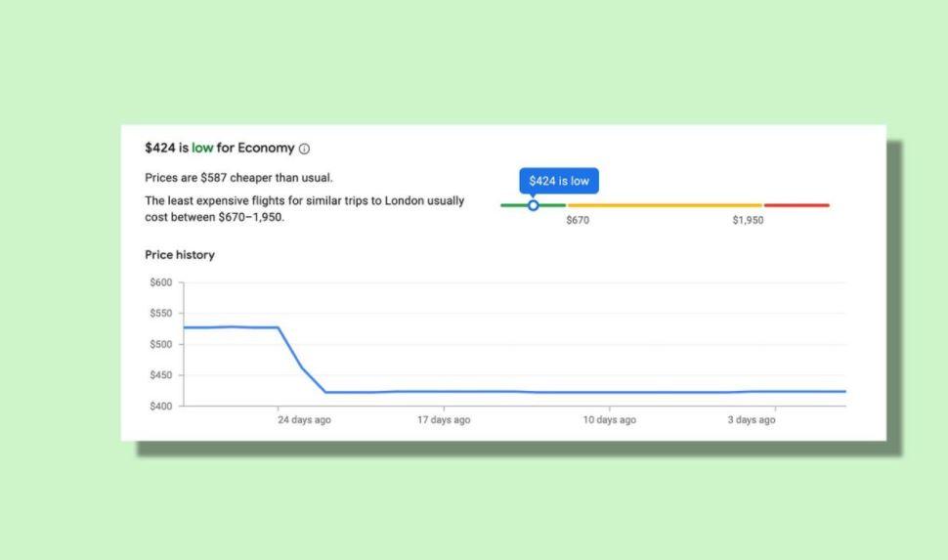Click the green low-price segment of the bar

tap(533, 205)
